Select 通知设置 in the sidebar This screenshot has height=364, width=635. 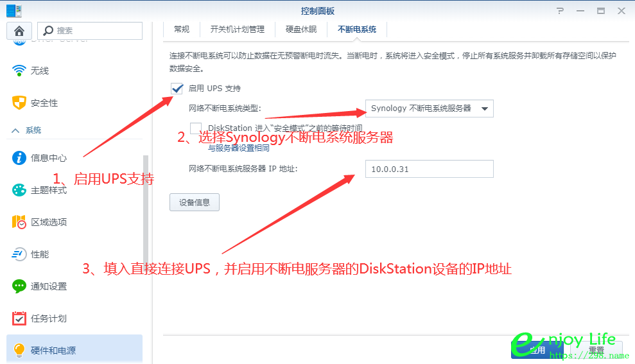coord(49,286)
